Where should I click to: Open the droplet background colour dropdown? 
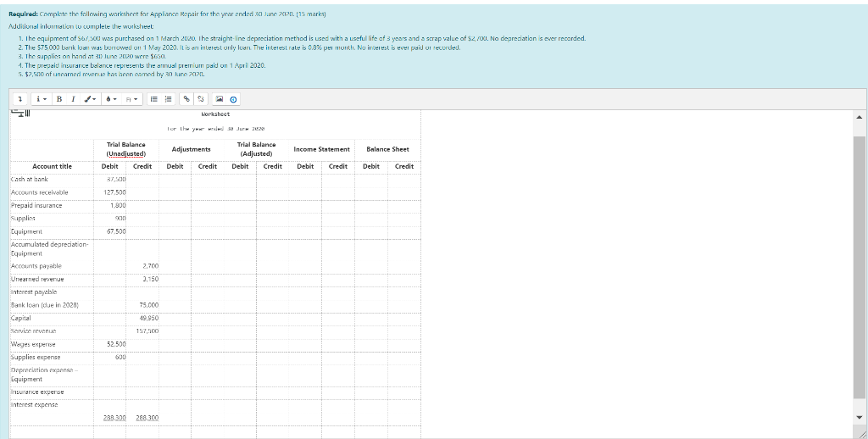pyautogui.click(x=111, y=99)
